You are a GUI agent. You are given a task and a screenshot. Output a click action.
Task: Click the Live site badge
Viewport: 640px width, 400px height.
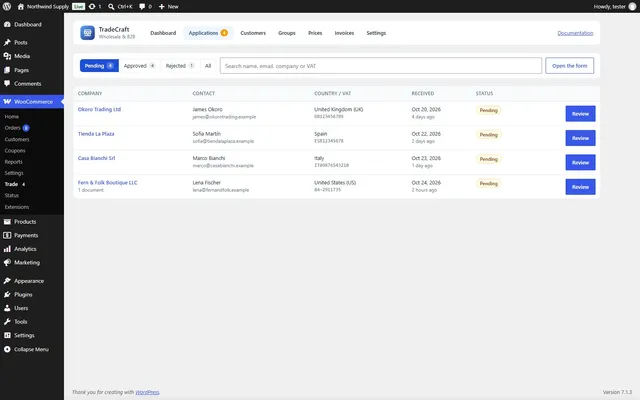(78, 7)
